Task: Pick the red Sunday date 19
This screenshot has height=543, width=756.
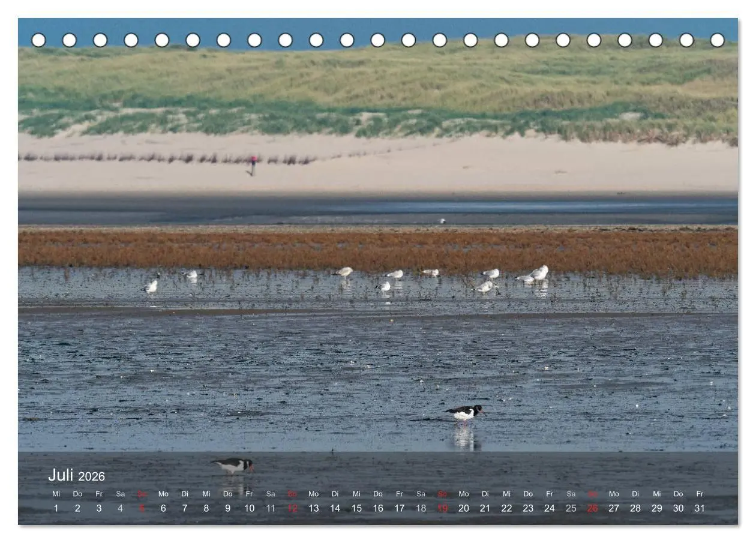Action: [442, 508]
